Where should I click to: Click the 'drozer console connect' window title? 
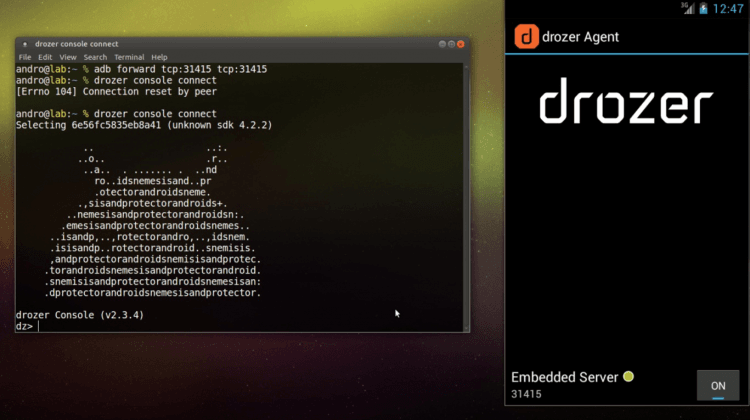(x=77, y=44)
